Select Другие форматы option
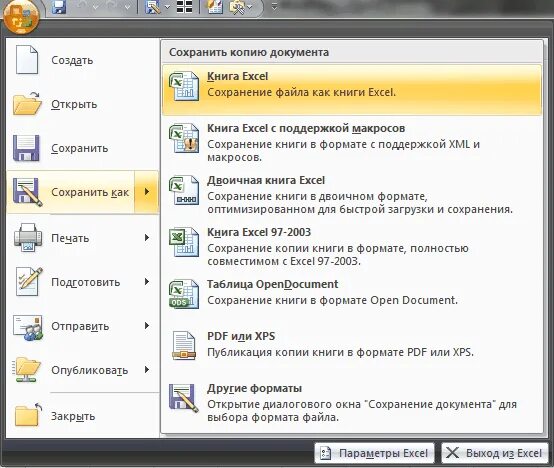 point(352,402)
